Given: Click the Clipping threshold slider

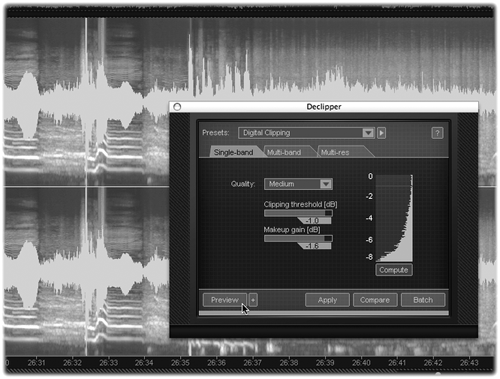Looking at the screenshot, I should click(x=298, y=213).
